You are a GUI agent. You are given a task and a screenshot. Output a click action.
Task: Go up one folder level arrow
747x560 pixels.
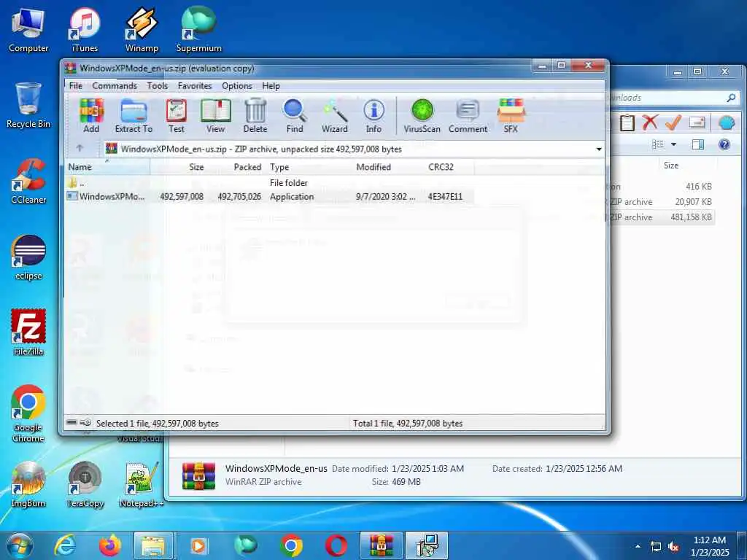(80, 149)
